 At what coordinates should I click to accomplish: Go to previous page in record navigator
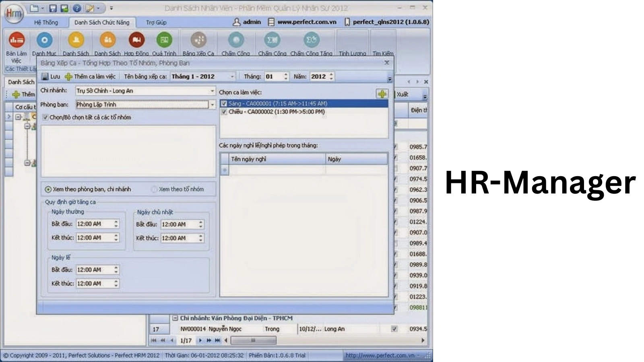coord(163,340)
